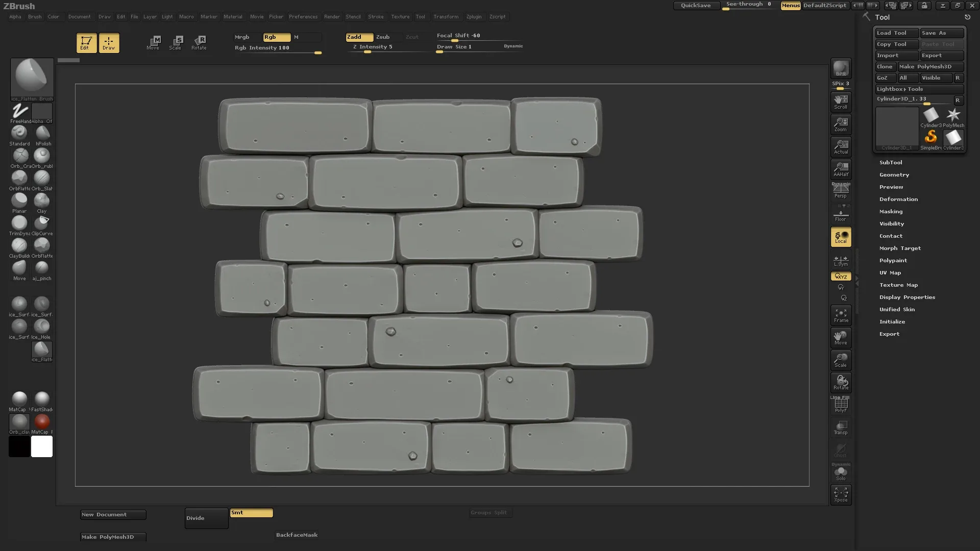Click the PolyF line fill icon
980x551 pixels.
[841, 405]
